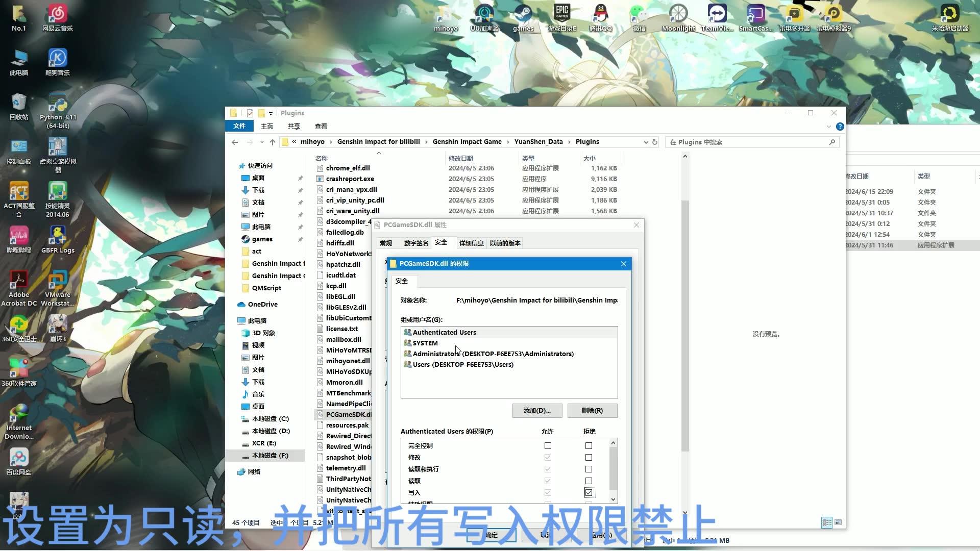Open the miHoYo launcher icon at top right
The height and width of the screenshot is (551, 980).
click(950, 17)
